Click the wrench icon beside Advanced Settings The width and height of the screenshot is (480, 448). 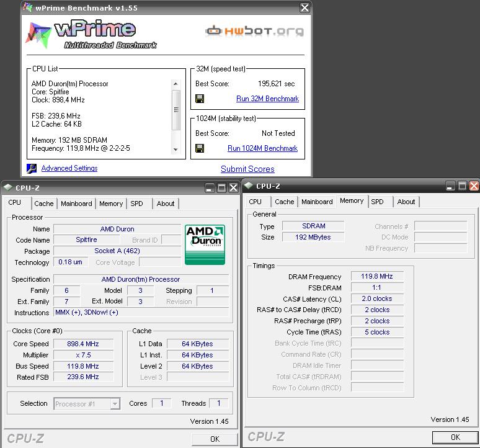[x=32, y=168]
